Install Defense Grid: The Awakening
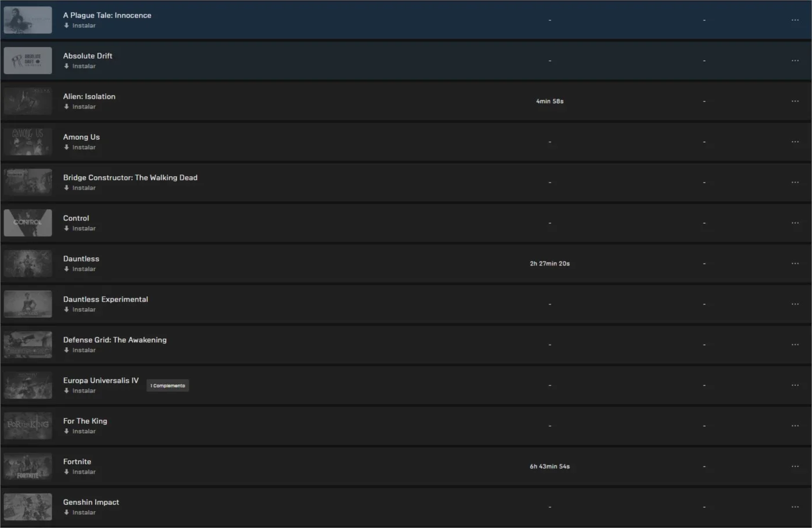812x528 pixels. click(x=80, y=350)
